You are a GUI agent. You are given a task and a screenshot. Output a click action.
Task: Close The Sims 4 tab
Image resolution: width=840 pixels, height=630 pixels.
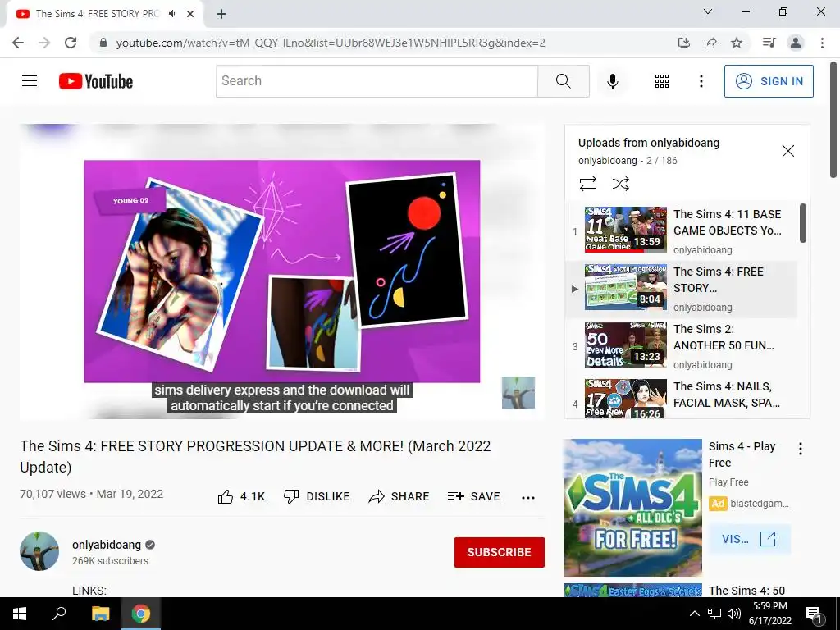coord(190,14)
